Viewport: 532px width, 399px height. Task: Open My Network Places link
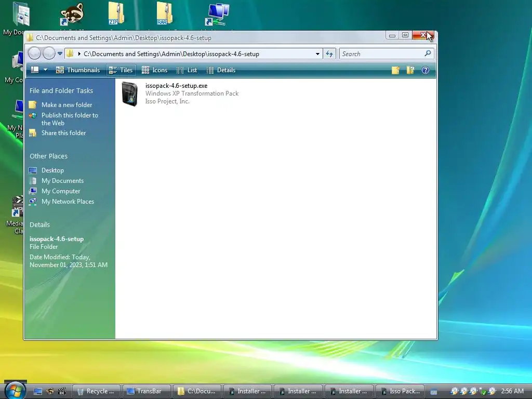tap(68, 202)
